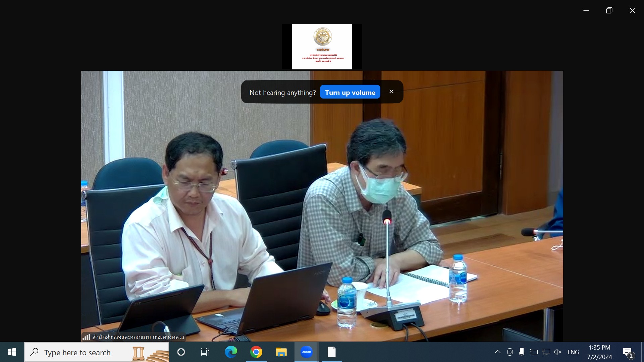The width and height of the screenshot is (644, 362).
Task: Launch Microsoft Edge from the taskbar
Action: coord(231,352)
